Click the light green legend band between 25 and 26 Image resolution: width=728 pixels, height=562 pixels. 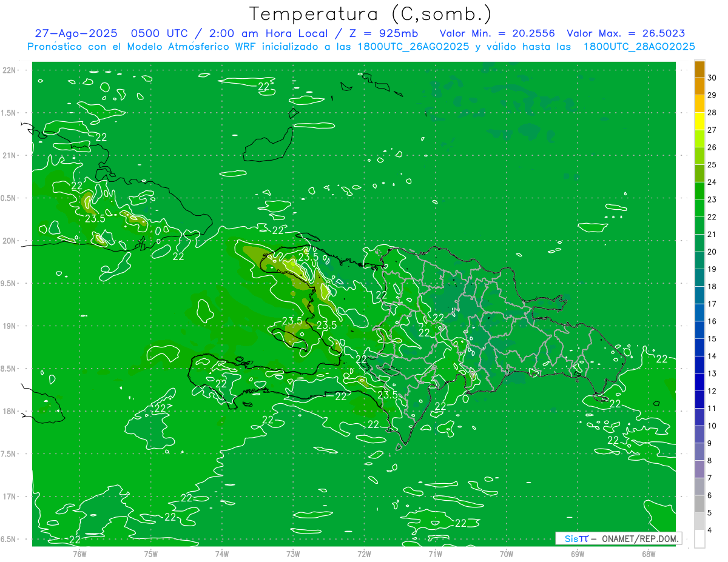[x=699, y=156]
